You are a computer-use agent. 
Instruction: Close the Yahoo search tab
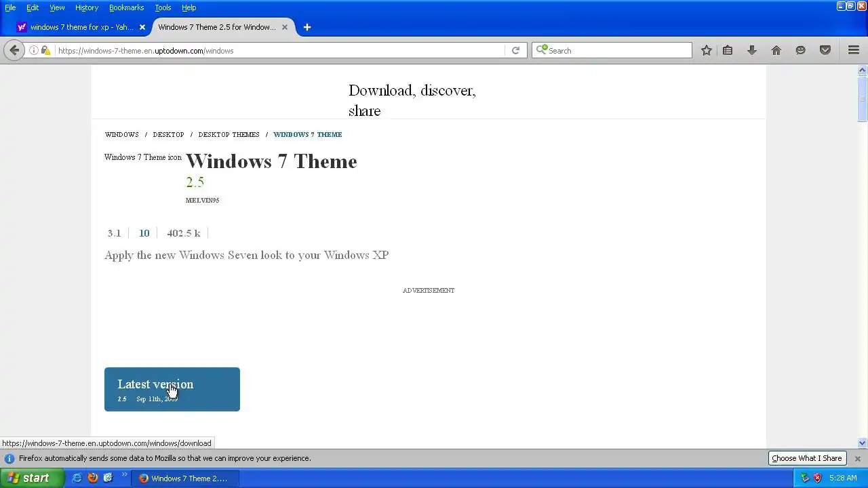[142, 27]
